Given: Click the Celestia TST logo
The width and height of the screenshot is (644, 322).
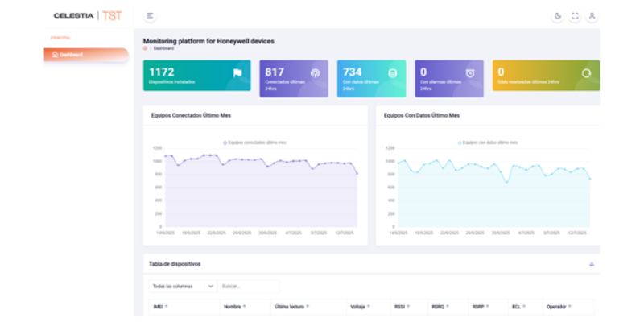Looking at the screenshot, I should 87,15.
